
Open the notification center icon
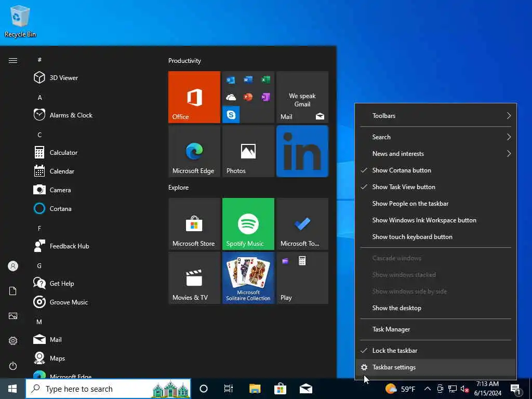(516, 389)
